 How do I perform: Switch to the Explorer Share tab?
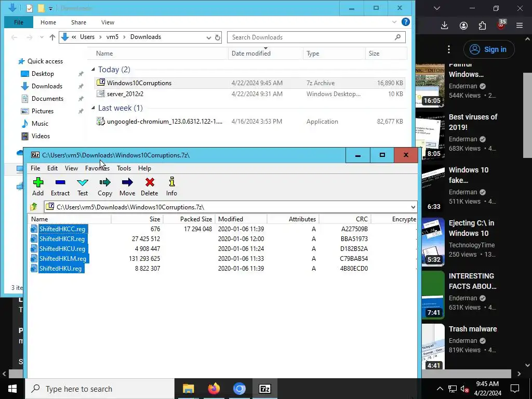click(78, 22)
